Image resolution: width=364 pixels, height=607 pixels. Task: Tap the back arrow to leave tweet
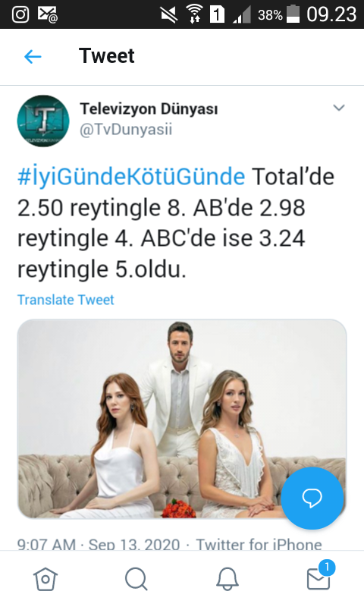(x=33, y=56)
